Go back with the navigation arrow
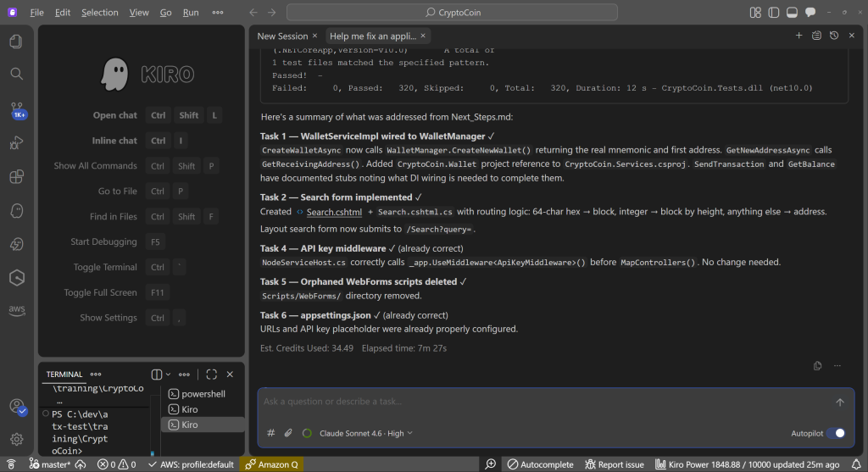 [x=253, y=12]
